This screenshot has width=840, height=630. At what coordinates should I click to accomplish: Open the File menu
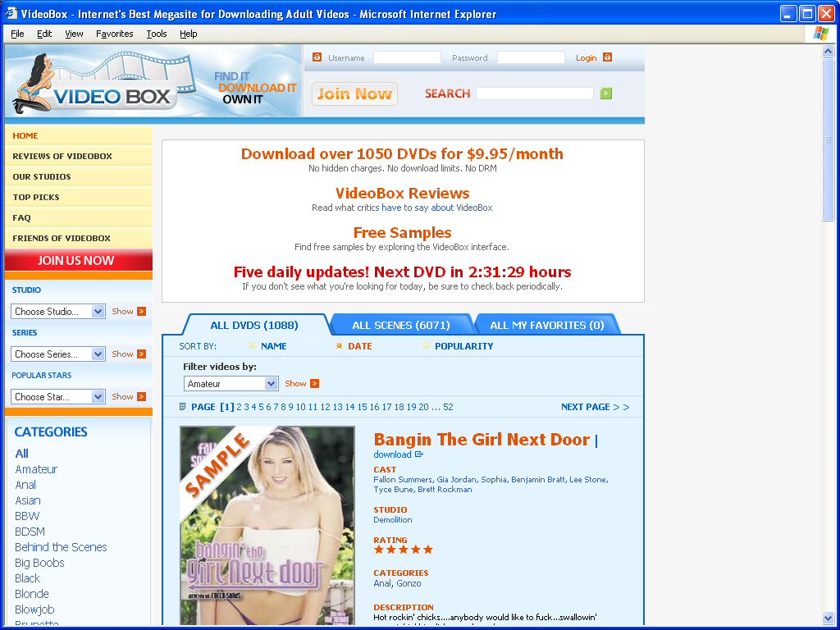(17, 34)
